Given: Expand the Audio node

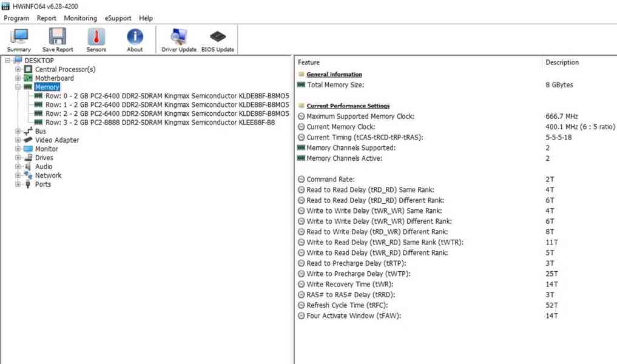Looking at the screenshot, I should click(18, 166).
